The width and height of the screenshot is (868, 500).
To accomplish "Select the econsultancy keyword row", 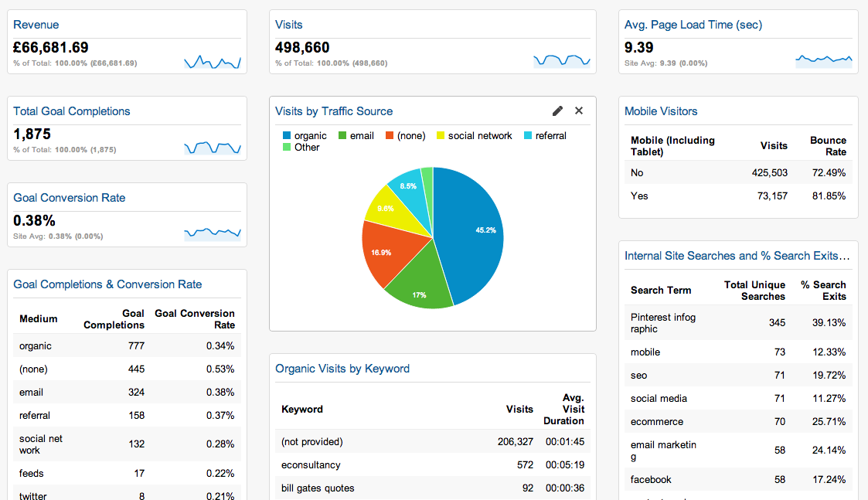I will coord(312,464).
